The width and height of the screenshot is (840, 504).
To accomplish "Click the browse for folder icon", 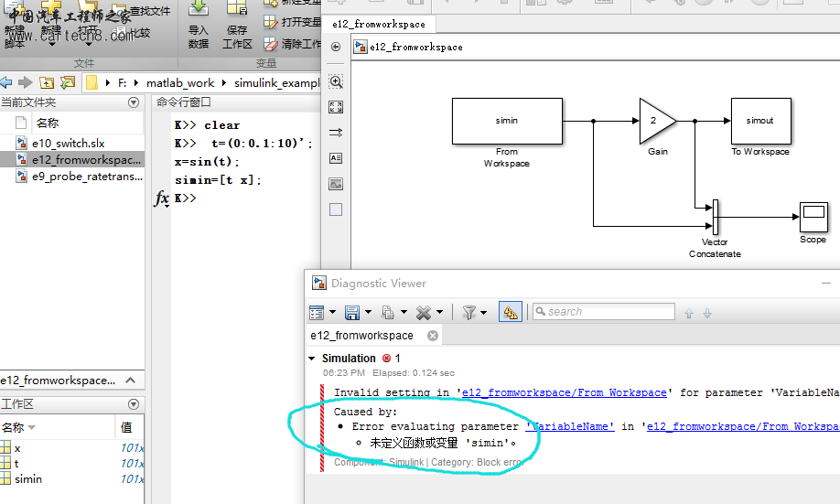I will click(68, 82).
